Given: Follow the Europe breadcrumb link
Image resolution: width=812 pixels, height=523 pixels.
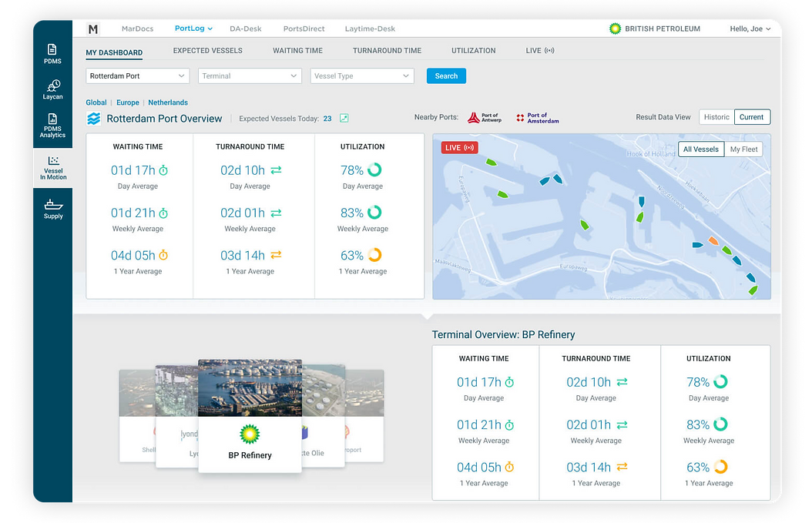Looking at the screenshot, I should pos(128,102).
